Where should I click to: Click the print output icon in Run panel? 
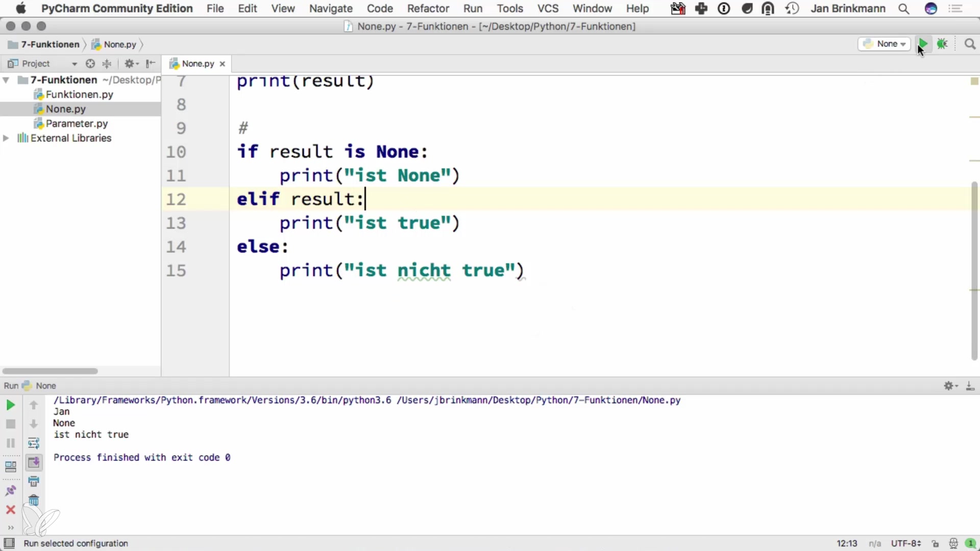coord(34,481)
